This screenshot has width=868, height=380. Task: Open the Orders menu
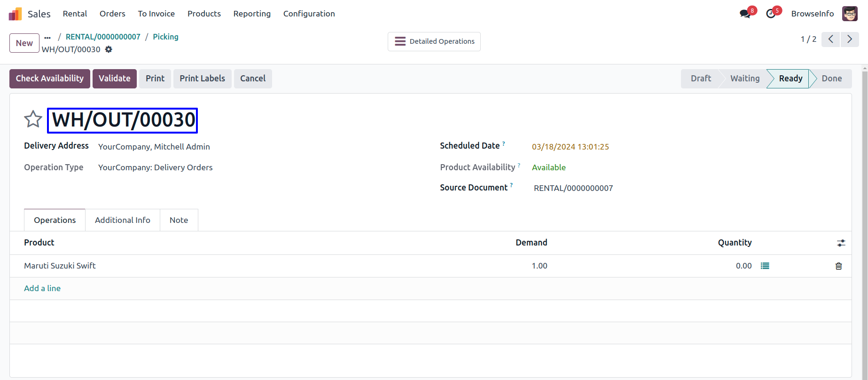point(112,14)
